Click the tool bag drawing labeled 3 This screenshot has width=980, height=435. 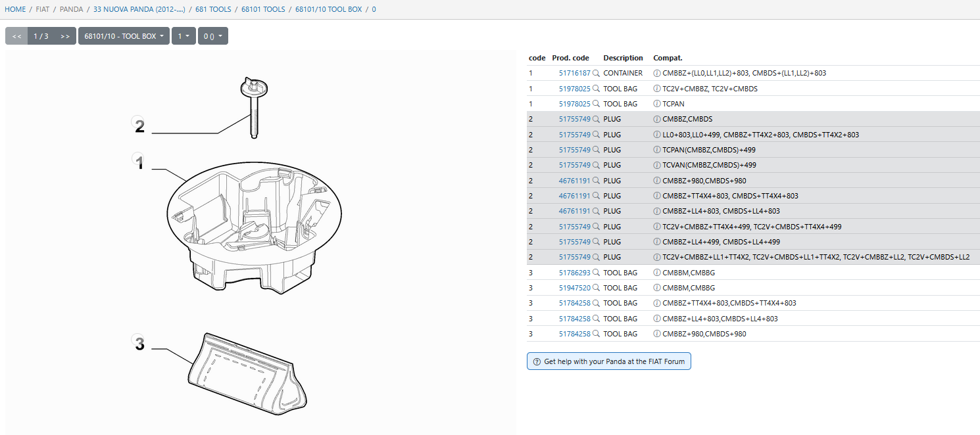[x=247, y=371]
